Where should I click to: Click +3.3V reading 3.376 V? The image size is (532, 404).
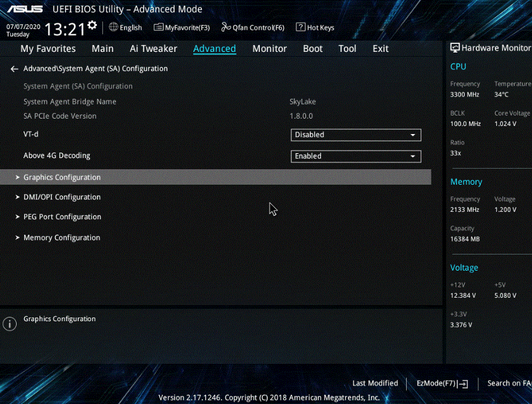tap(461, 325)
